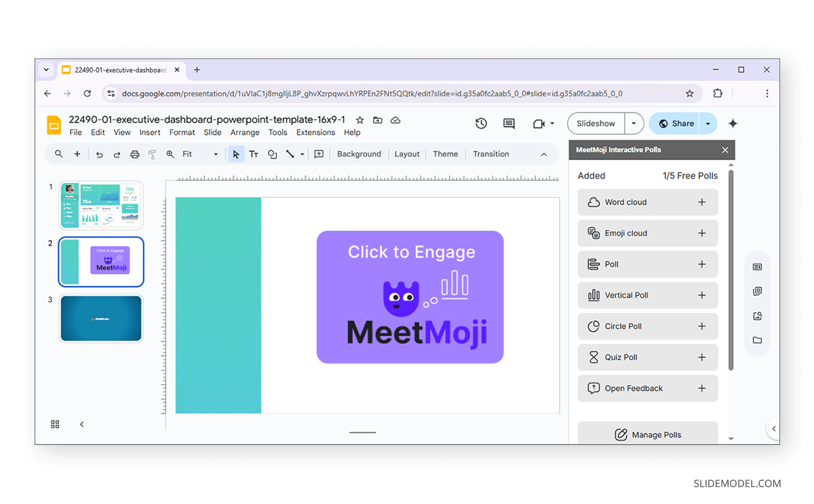This screenshot has width=814, height=504.
Task: Open the browser tab search chevron
Action: pyautogui.click(x=46, y=69)
